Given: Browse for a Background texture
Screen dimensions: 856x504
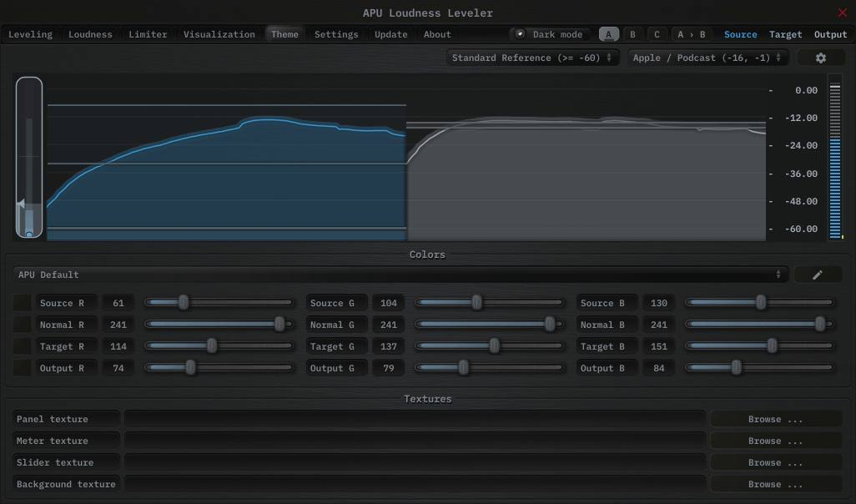Looking at the screenshot, I should tap(775, 484).
